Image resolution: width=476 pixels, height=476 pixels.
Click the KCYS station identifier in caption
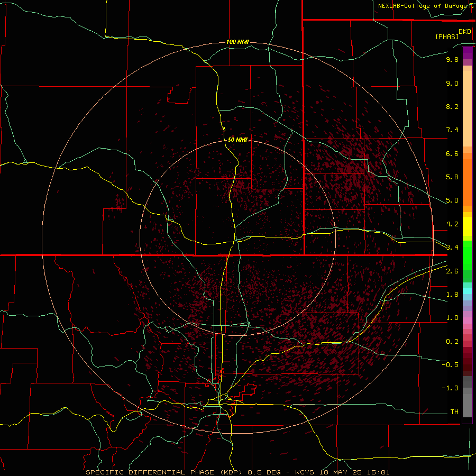(x=306, y=472)
